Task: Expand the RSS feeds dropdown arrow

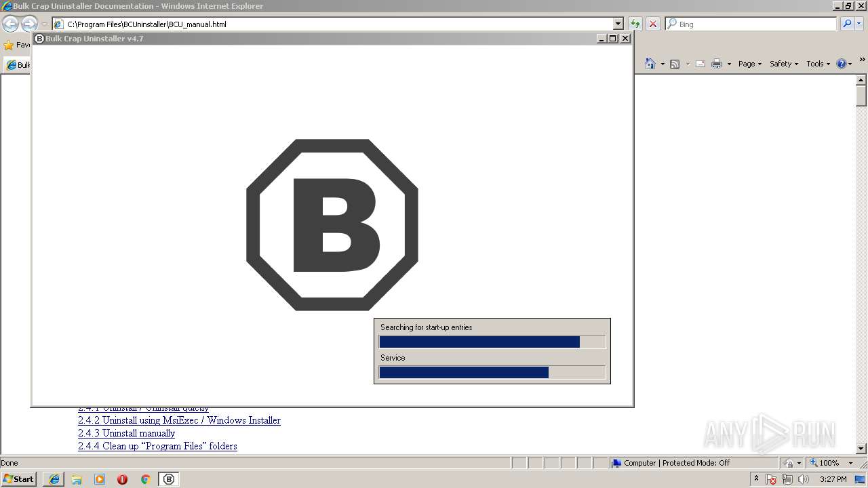Action: (688, 64)
